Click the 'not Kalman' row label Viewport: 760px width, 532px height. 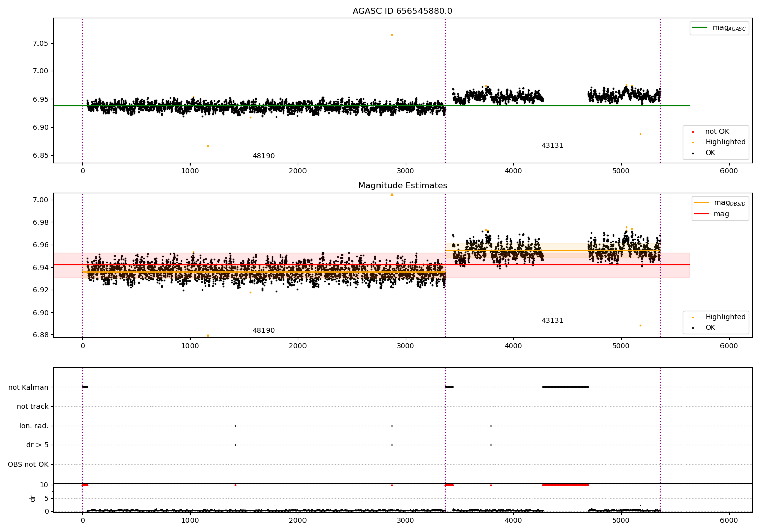pos(28,387)
